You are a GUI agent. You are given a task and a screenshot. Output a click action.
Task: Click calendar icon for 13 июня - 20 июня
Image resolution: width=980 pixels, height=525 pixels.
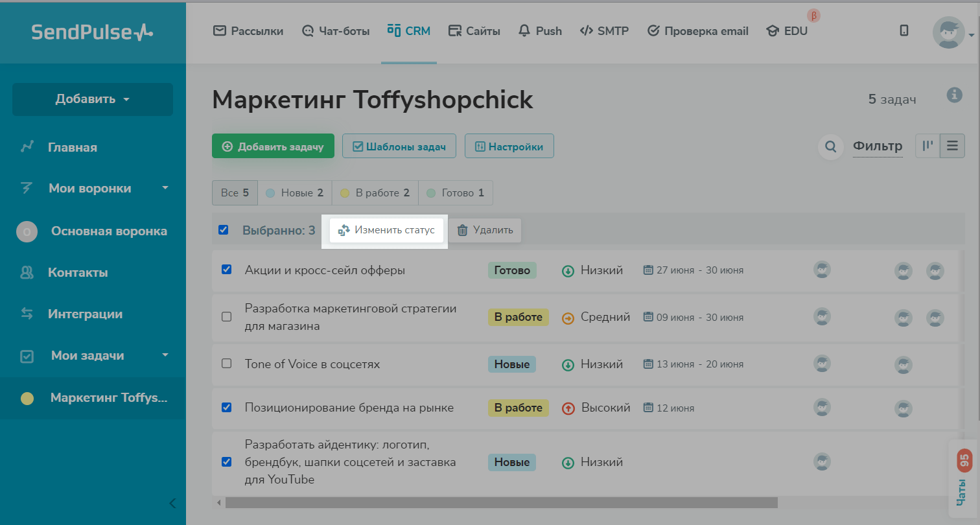(648, 364)
